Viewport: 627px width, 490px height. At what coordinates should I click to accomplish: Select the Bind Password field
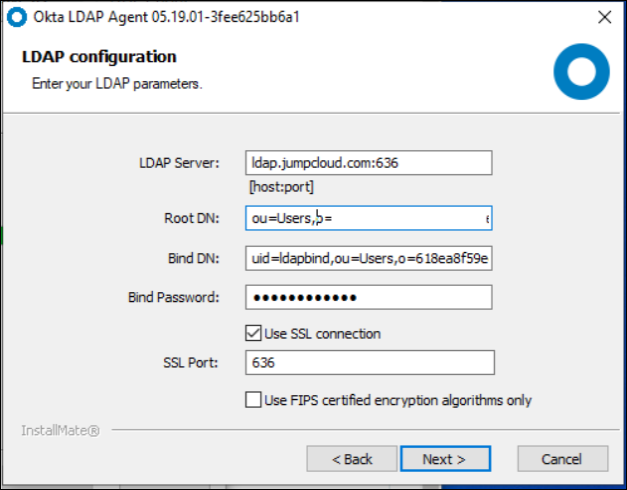tap(368, 298)
